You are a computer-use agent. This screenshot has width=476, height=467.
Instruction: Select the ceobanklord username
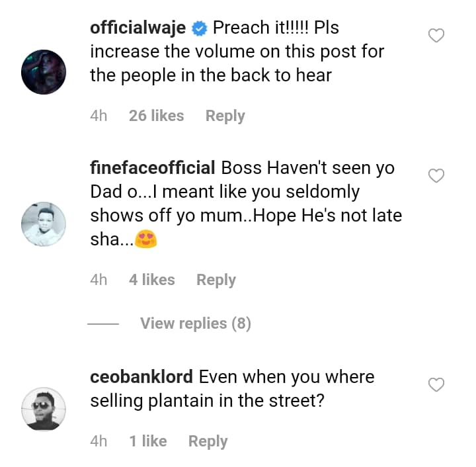point(141,377)
